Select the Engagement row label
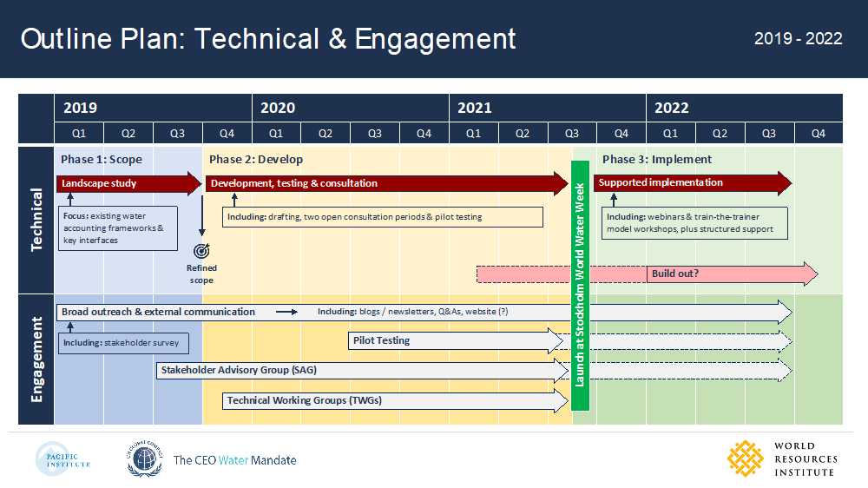This screenshot has height=488, width=868. 36,359
